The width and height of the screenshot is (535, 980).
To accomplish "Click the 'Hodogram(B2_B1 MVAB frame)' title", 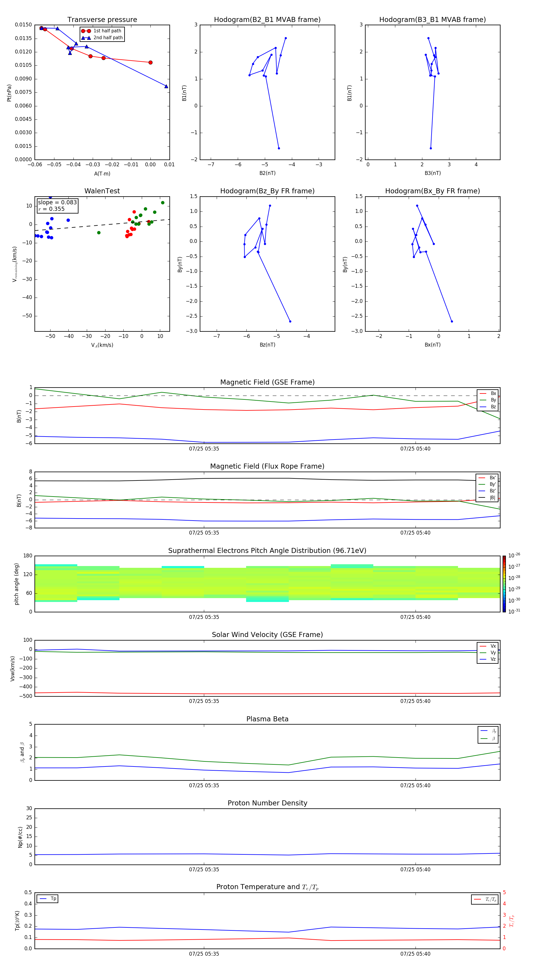I will pos(267,20).
